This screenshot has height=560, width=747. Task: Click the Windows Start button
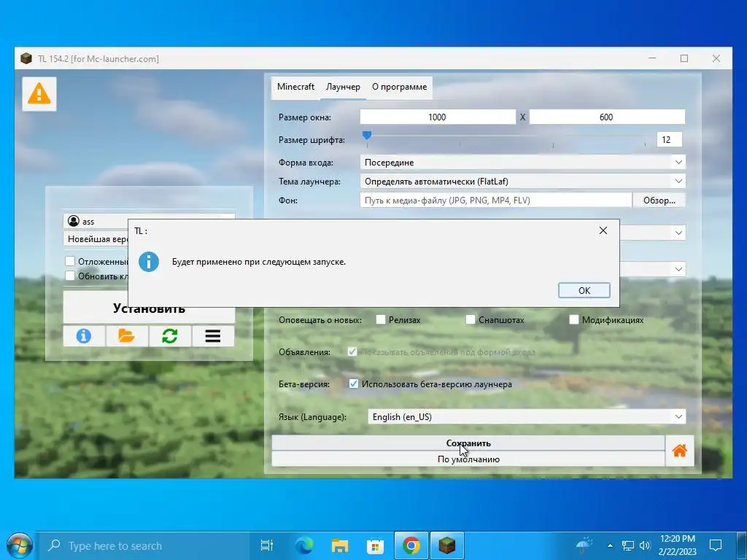click(x=19, y=545)
